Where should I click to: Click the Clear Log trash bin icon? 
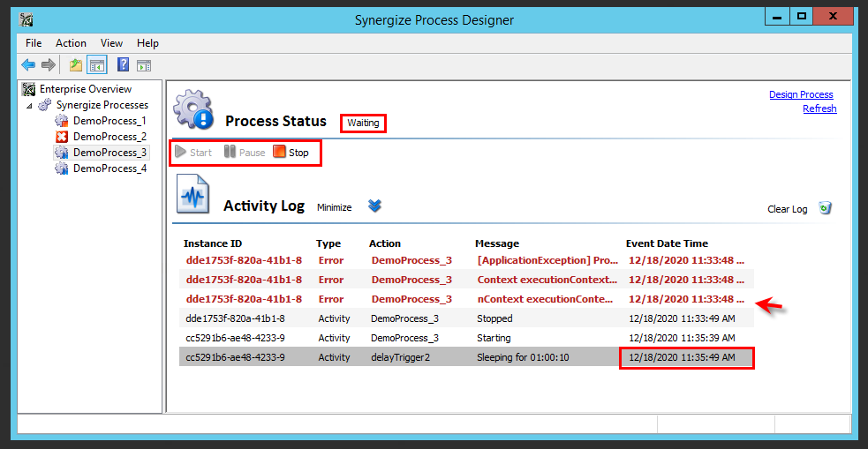pyautogui.click(x=826, y=208)
